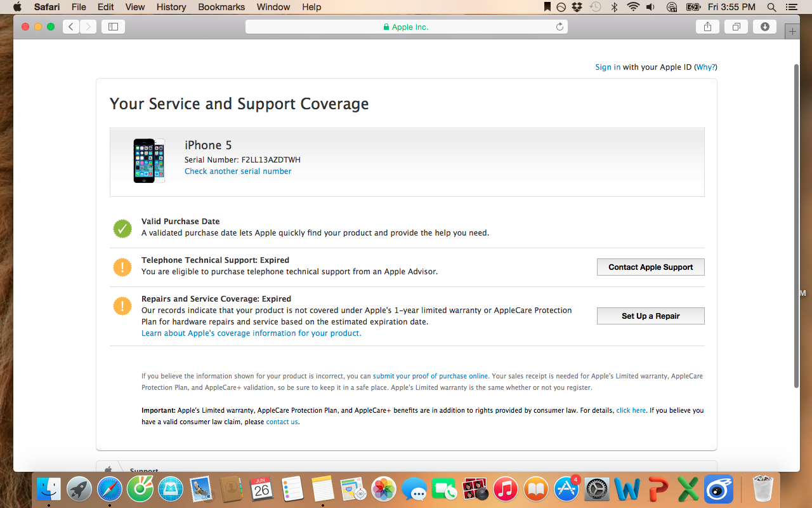Reload the Apple page
812x508 pixels.
pyautogui.click(x=560, y=27)
